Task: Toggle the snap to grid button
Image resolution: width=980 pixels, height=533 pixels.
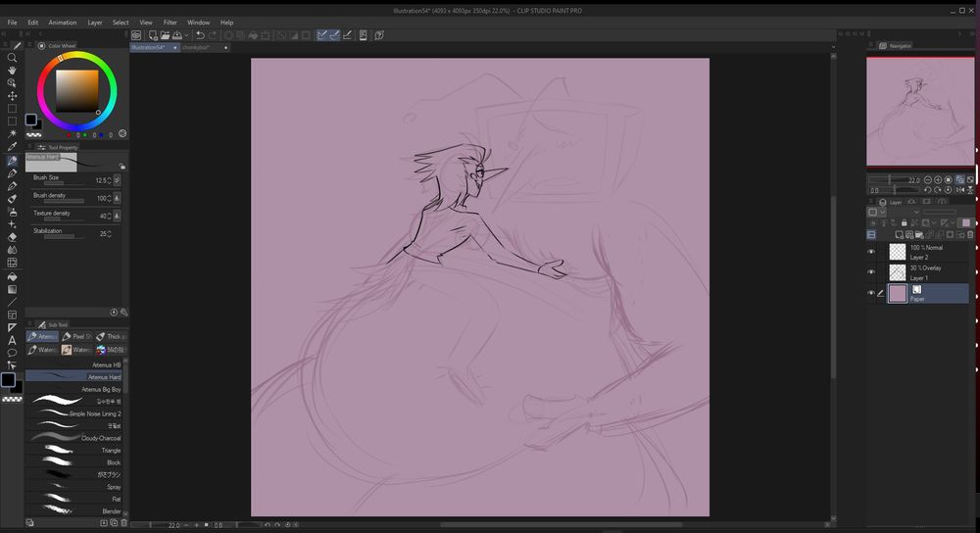Action: click(x=348, y=35)
